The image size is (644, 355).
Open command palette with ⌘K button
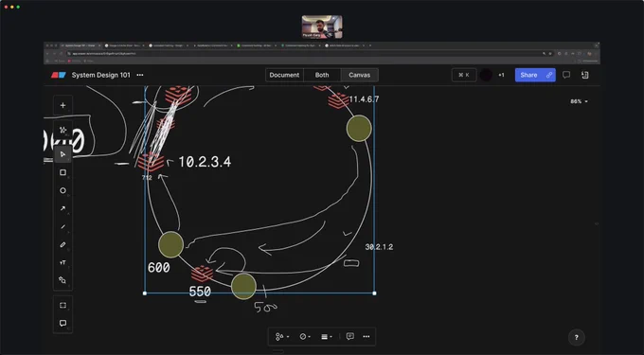point(464,75)
